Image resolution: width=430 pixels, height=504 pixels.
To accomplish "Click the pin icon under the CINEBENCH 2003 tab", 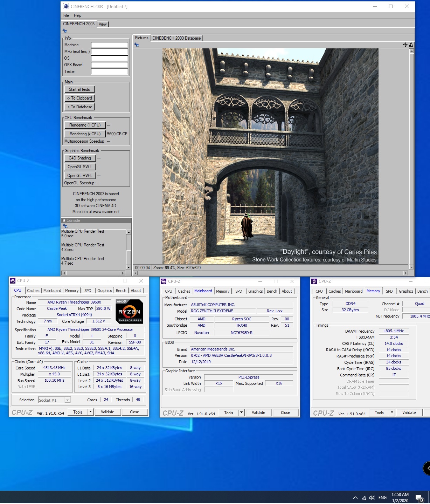I will [65, 31].
